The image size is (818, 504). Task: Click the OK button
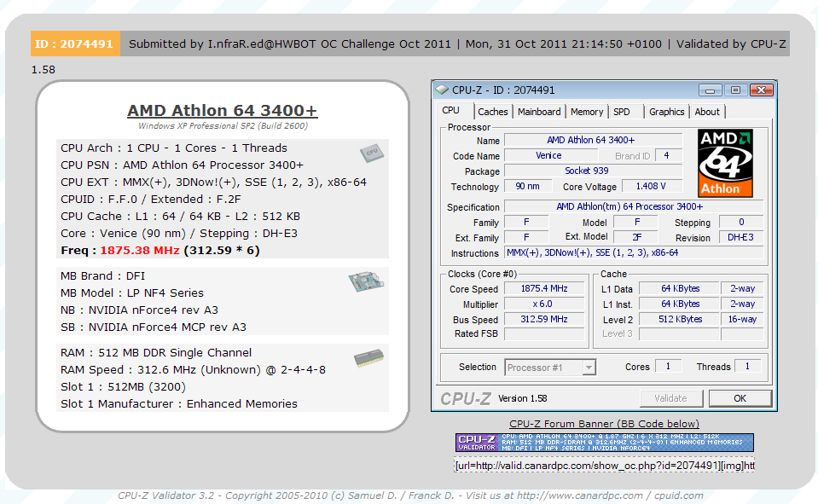pyautogui.click(x=740, y=398)
